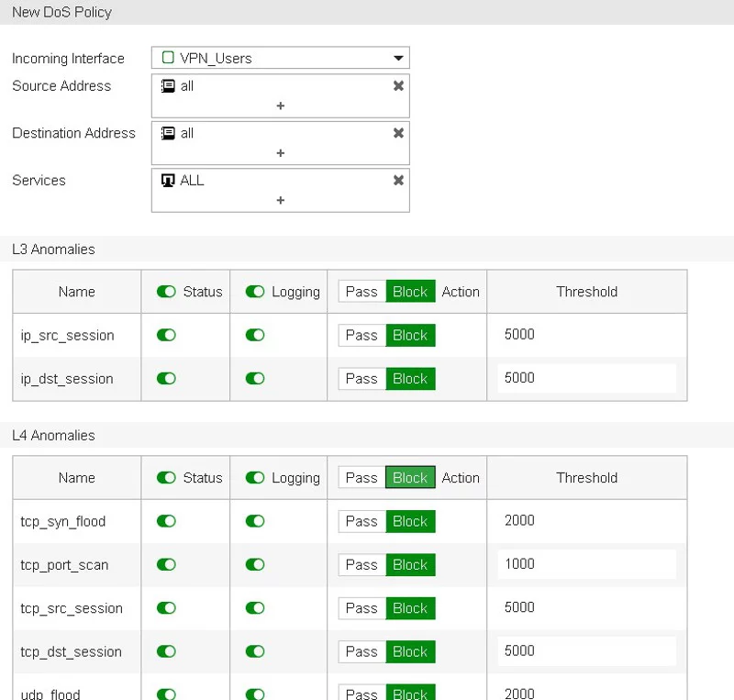Toggle tcp_src_session logging switch
Viewport: 734px width, 700px height.
pos(255,608)
